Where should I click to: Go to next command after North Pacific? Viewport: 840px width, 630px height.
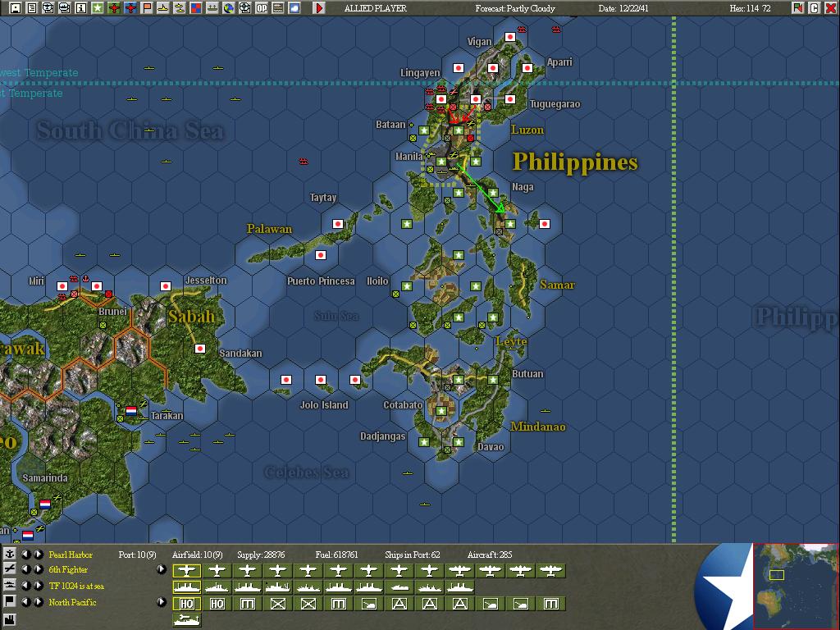(x=38, y=601)
